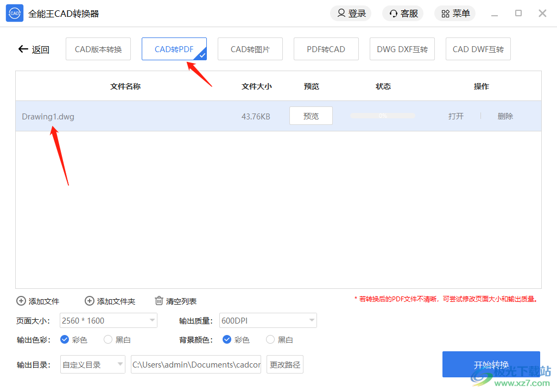Switch to CAD转图片 tab
Image resolution: width=557 pixels, height=392 pixels.
coord(250,49)
